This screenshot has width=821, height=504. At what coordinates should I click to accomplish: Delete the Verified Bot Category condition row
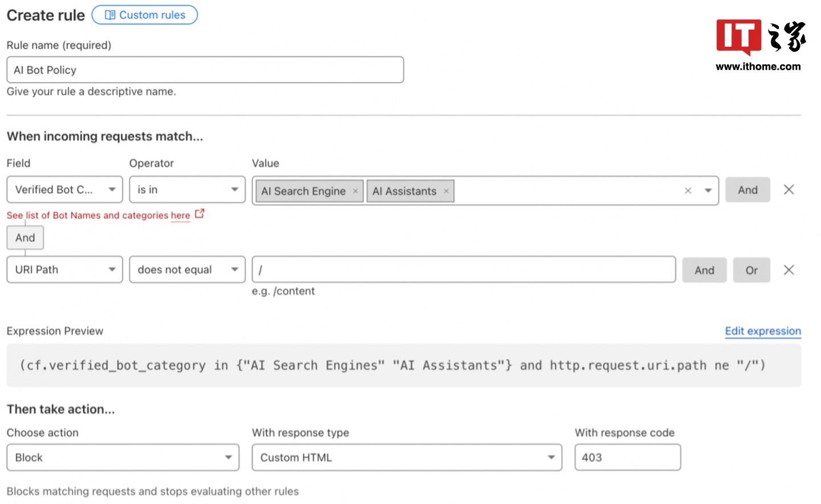tap(789, 190)
